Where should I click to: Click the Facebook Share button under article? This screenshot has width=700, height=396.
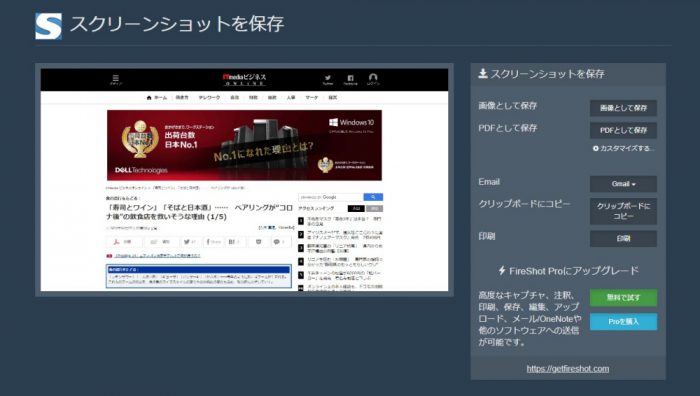tap(213, 242)
